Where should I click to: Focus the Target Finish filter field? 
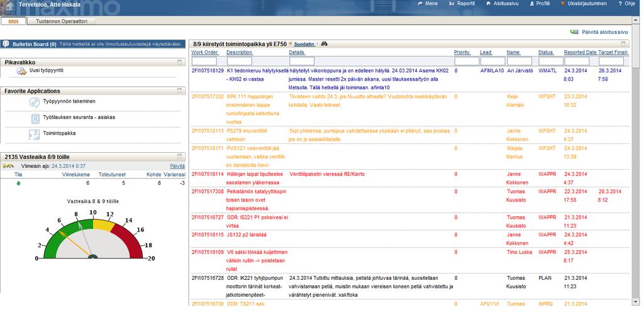click(611, 61)
